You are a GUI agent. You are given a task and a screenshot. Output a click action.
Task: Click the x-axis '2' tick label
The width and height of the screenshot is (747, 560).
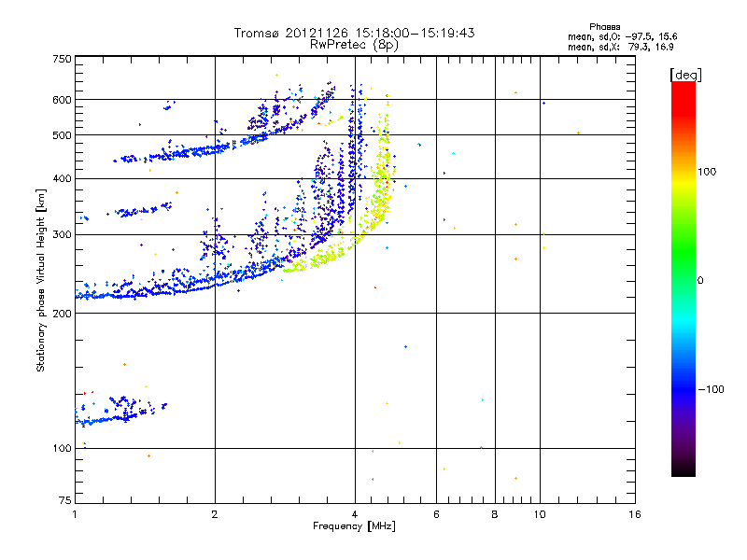[x=215, y=514]
